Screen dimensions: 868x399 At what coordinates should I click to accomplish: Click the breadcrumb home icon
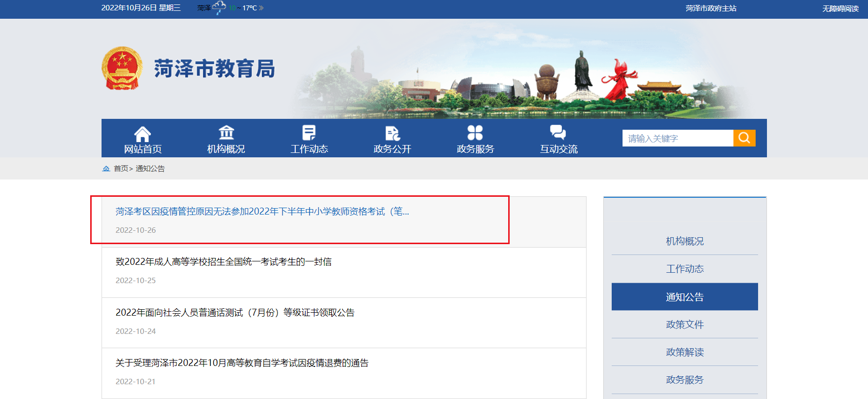coord(106,169)
